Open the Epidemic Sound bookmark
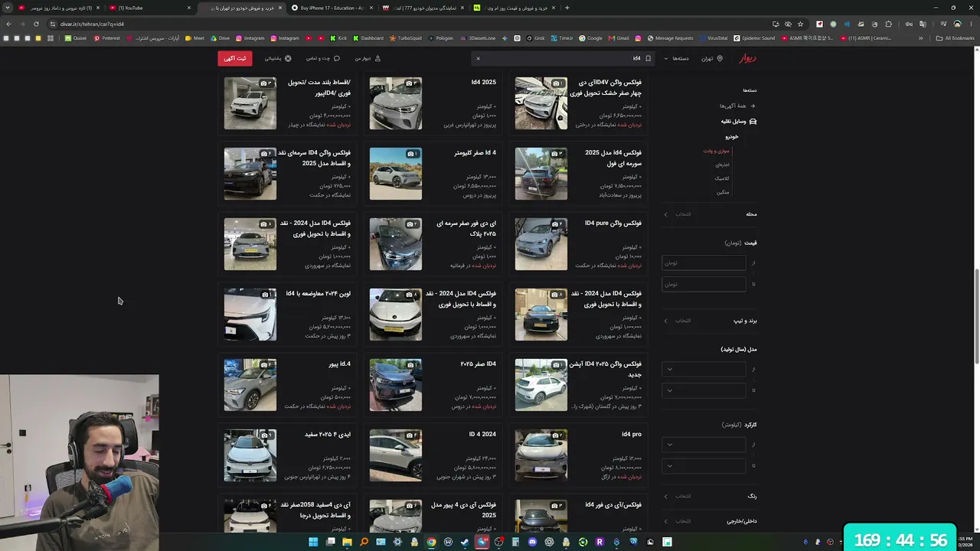 (x=754, y=38)
